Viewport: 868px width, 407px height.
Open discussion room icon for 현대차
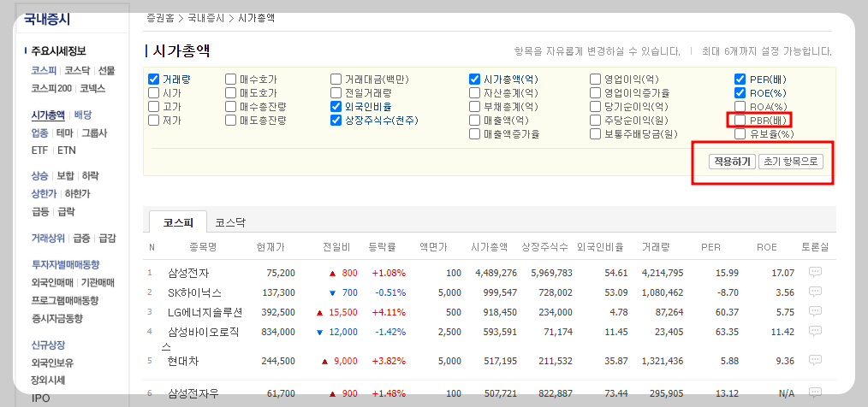coord(815,360)
